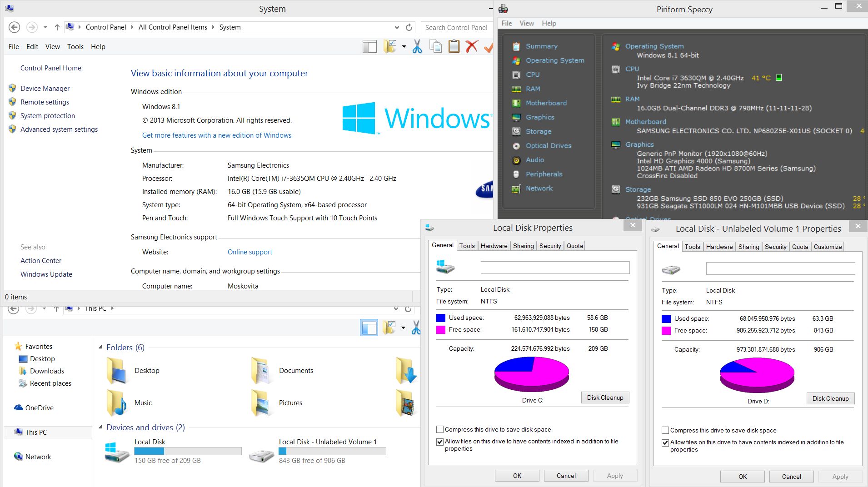Open the System address bar history dropdown
The image size is (868, 487).
(x=397, y=27)
